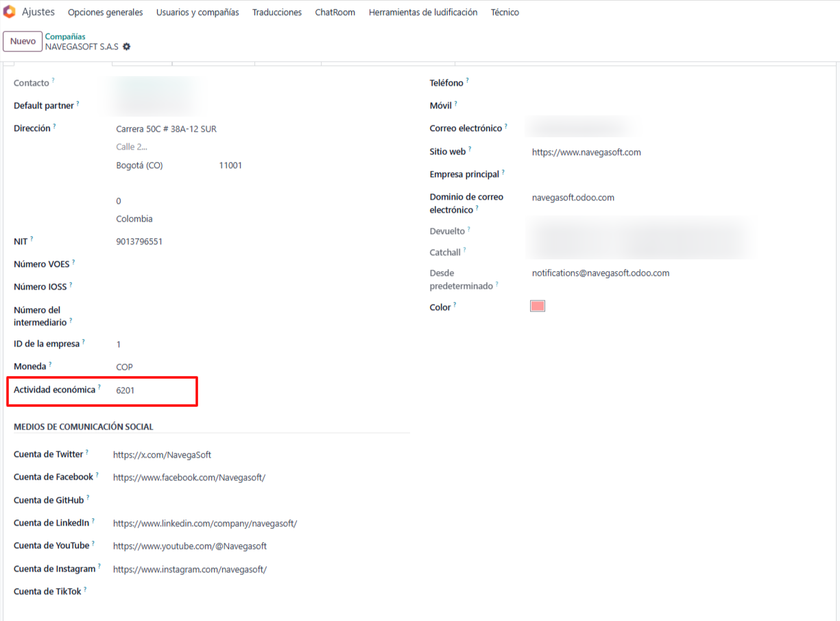Viewport: 840px width, 621px height.
Task: Open the Herramientas de ludificación menu
Action: [423, 12]
